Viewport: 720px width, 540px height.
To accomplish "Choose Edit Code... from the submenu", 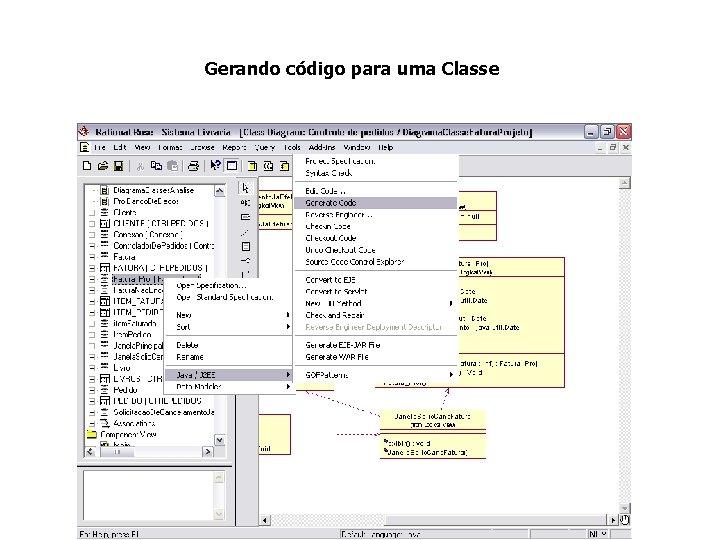I will pos(375,191).
